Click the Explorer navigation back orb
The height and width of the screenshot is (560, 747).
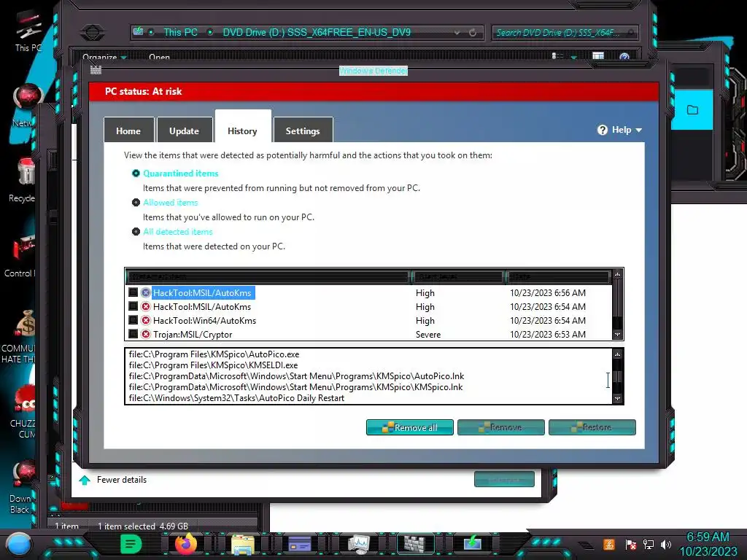click(93, 32)
